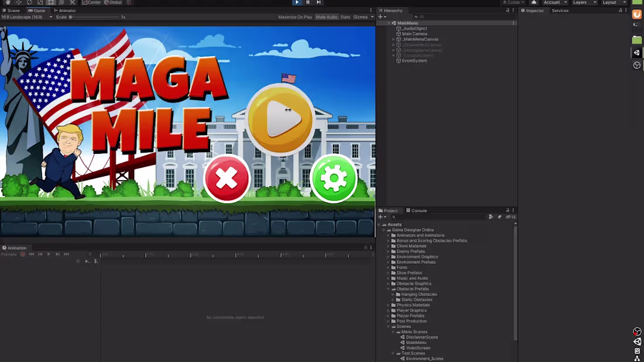This screenshot has height=362, width=644.
Task: Select the Rect Transform tool
Action: [51, 3]
